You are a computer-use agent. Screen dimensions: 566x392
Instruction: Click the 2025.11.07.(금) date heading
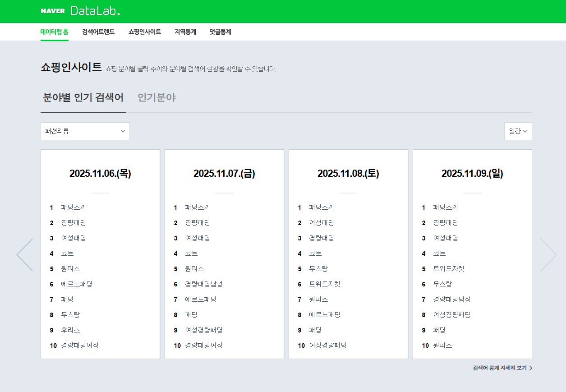coord(224,173)
